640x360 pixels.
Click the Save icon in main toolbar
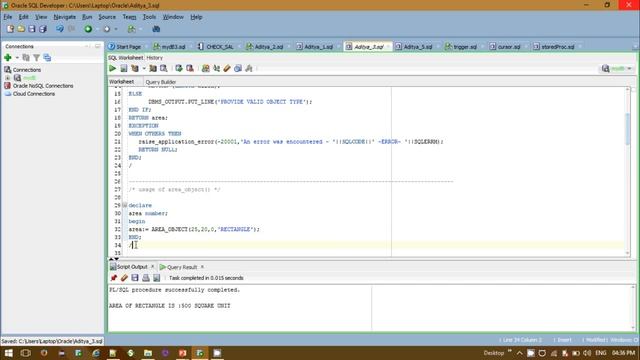click(31, 29)
